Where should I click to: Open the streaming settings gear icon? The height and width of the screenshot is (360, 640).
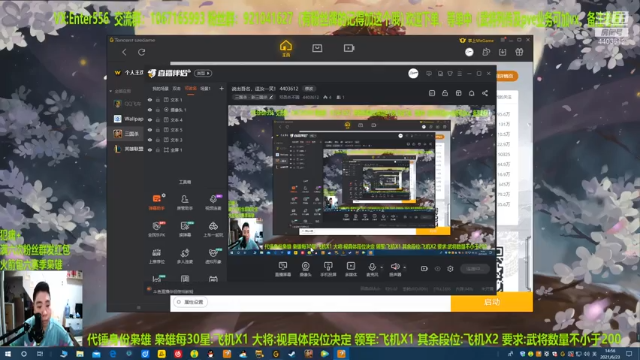[450, 269]
